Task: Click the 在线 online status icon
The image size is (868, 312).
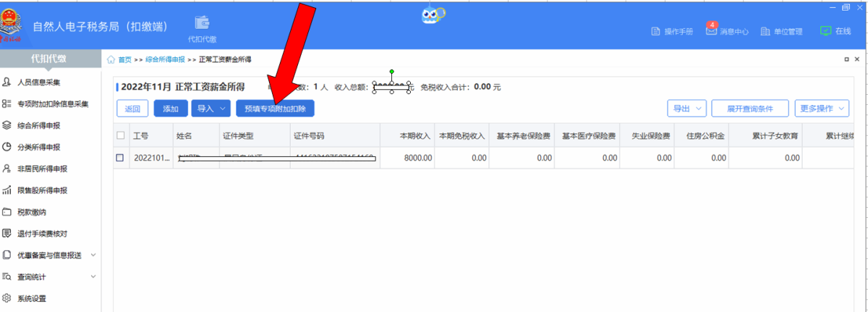Action: point(825,31)
